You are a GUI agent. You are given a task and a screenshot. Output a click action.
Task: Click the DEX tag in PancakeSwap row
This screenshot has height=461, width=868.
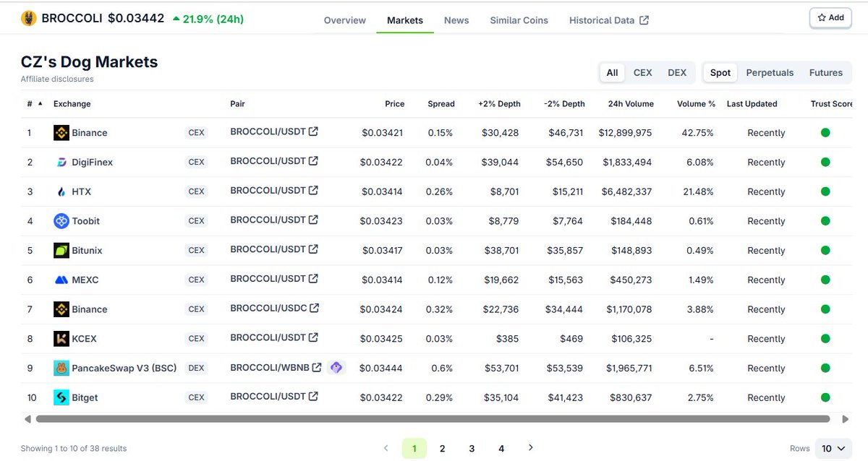(197, 368)
